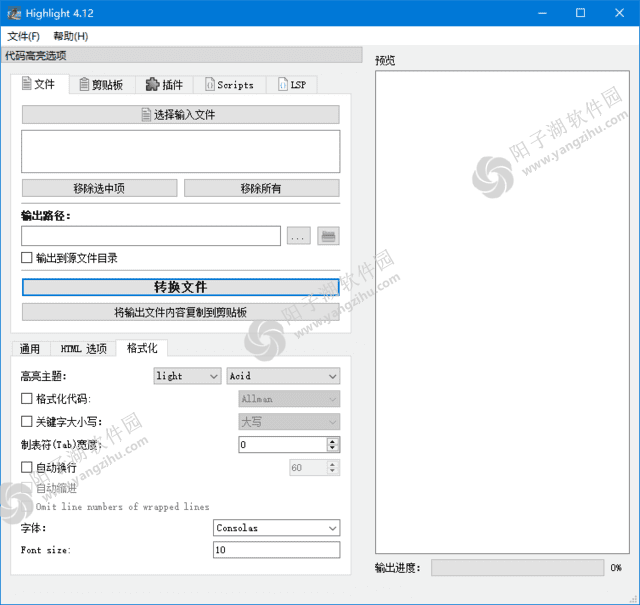
Task: Switch to the 插件 tab
Action: (x=164, y=85)
